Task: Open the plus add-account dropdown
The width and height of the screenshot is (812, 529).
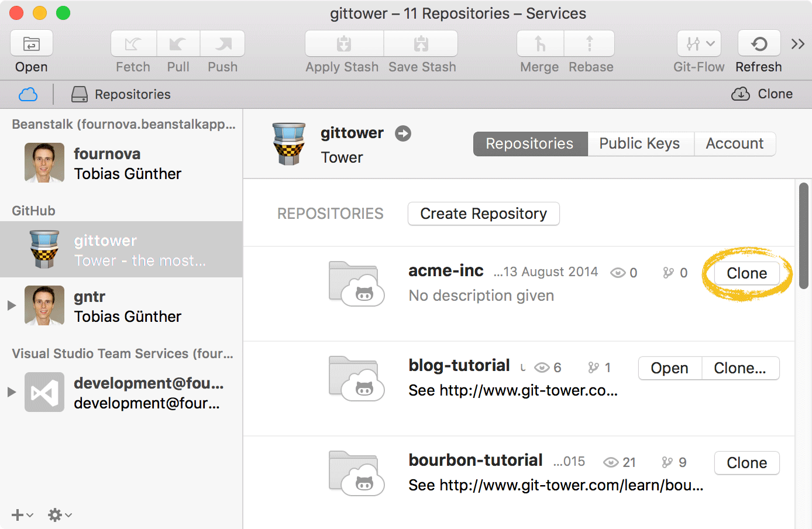Action: click(22, 515)
